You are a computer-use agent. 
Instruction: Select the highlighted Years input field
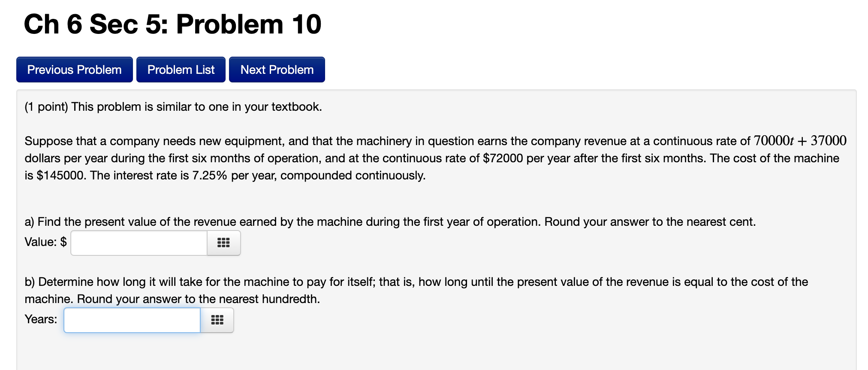[132, 320]
